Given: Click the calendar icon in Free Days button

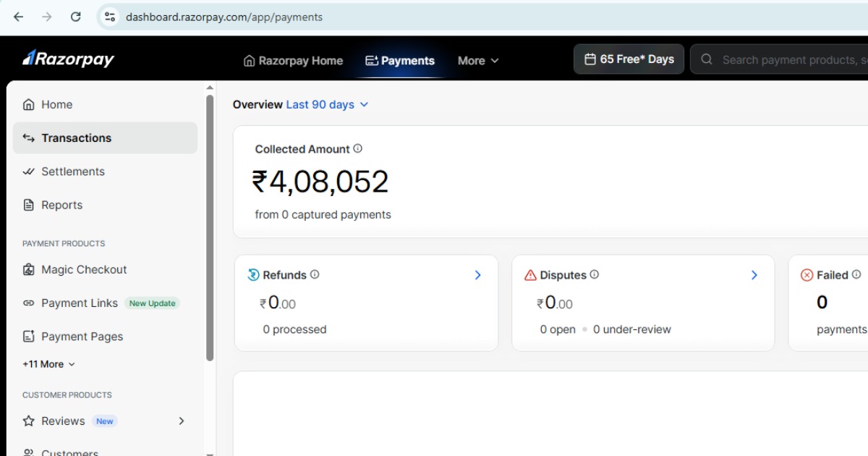Looking at the screenshot, I should point(590,59).
